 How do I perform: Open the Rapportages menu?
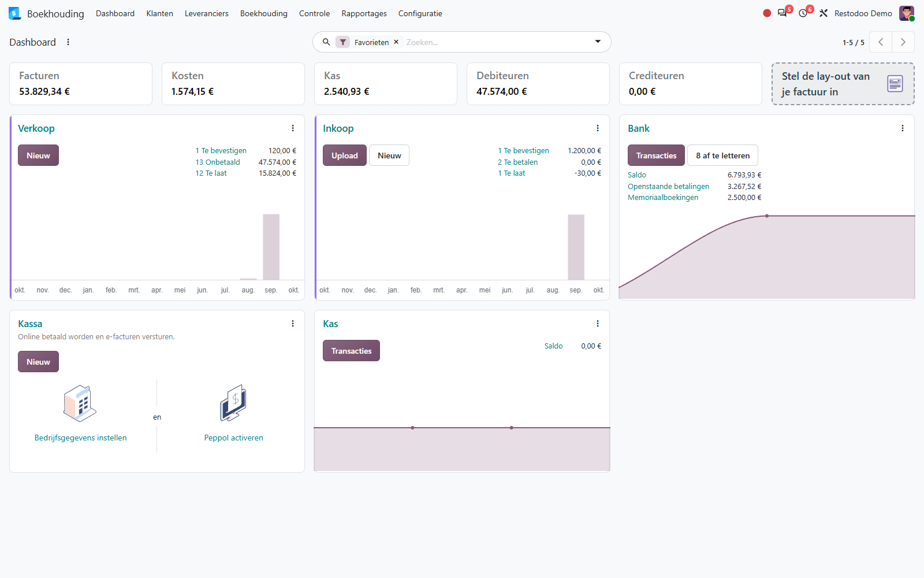tap(364, 13)
